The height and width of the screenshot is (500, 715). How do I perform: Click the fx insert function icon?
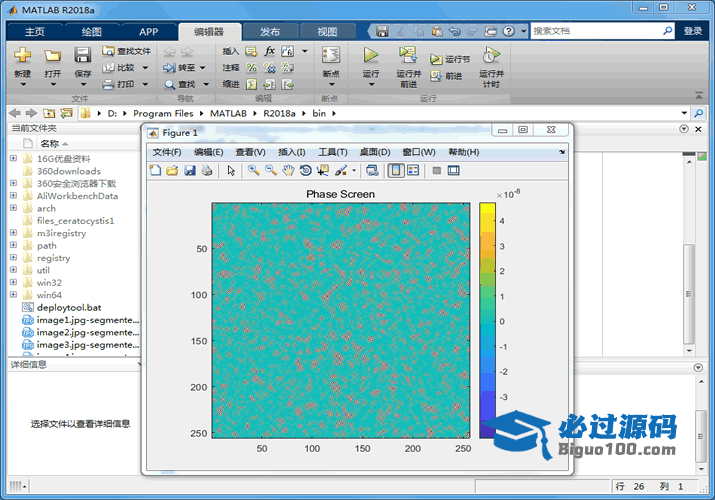coord(269,51)
